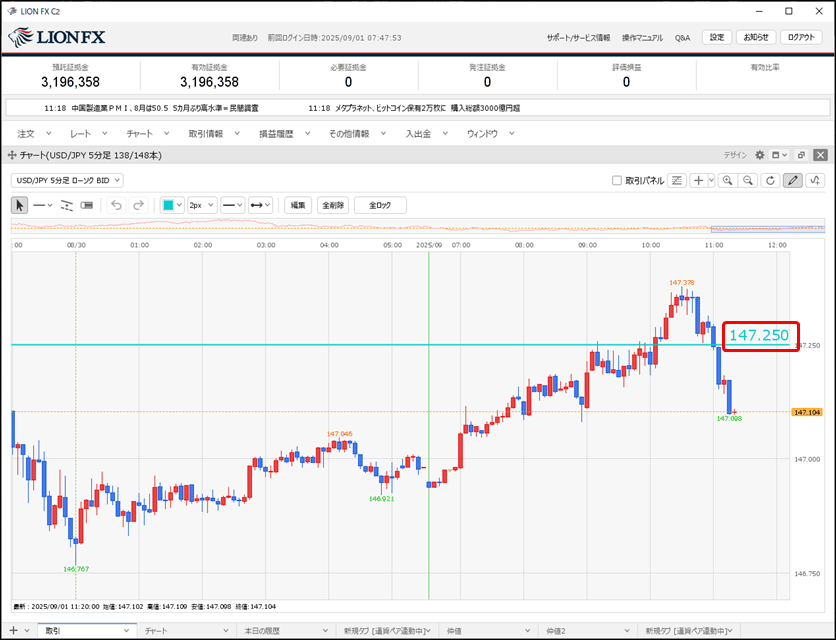This screenshot has height=640, width=836.
Task: Choose the straight line drawing tool
Action: coord(38,205)
